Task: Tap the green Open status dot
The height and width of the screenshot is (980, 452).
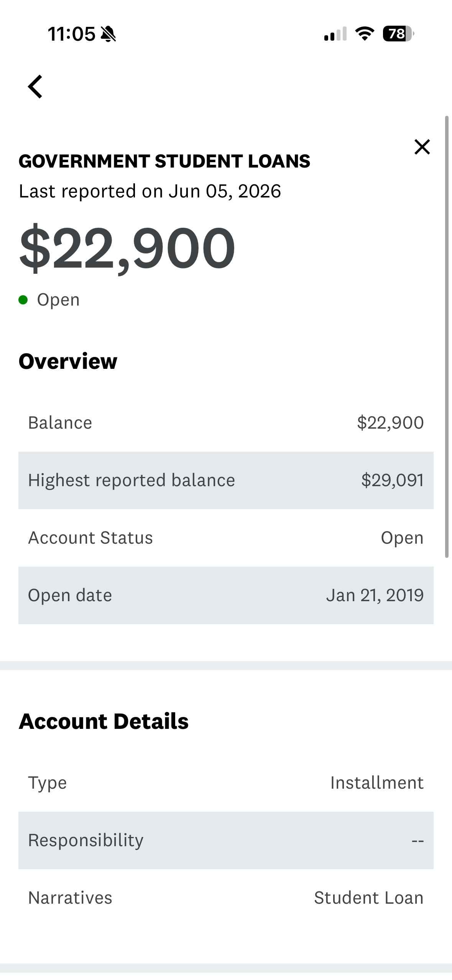Action: (23, 299)
